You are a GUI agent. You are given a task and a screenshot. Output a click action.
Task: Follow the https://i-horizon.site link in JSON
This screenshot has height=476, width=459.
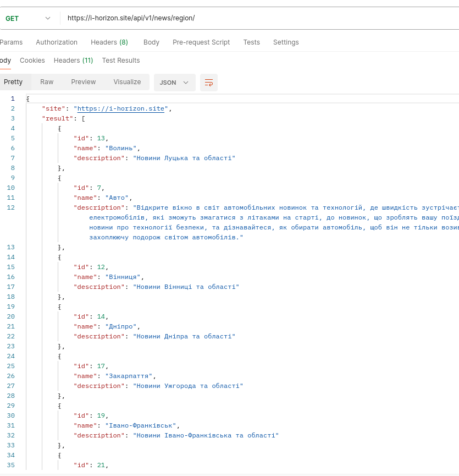(x=121, y=109)
